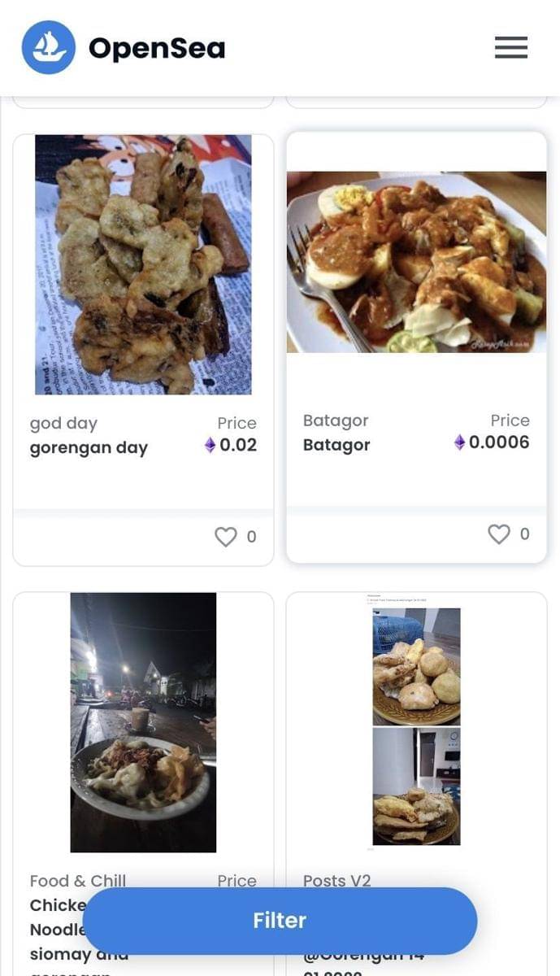560x976 pixels.
Task: Click the Ethereum icon beside 0.02
Action: point(210,446)
